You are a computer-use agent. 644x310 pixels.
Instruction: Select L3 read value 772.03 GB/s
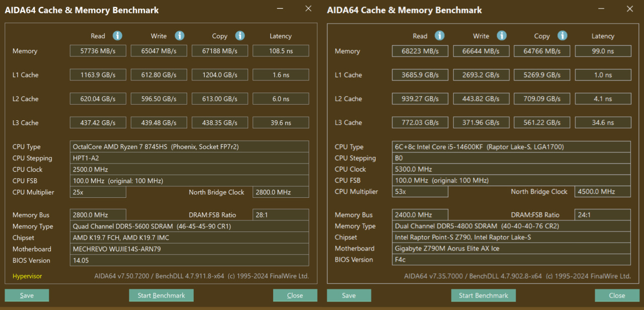coord(420,123)
